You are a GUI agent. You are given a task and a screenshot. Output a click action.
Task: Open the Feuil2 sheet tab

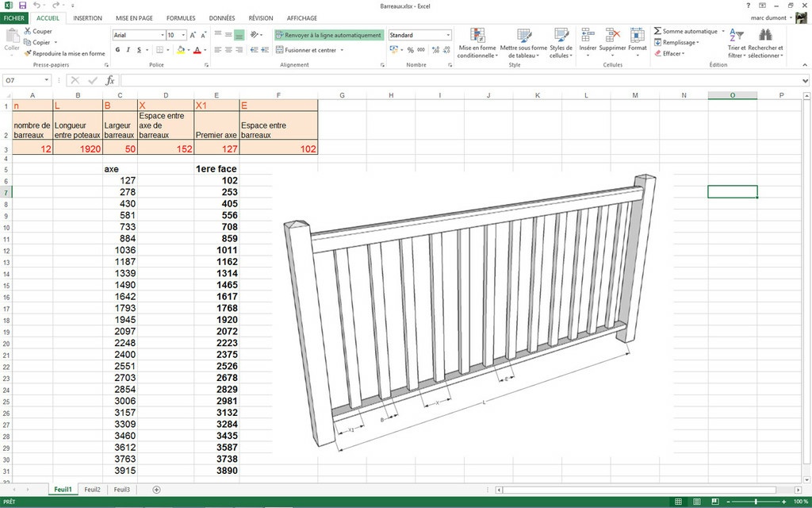point(93,490)
